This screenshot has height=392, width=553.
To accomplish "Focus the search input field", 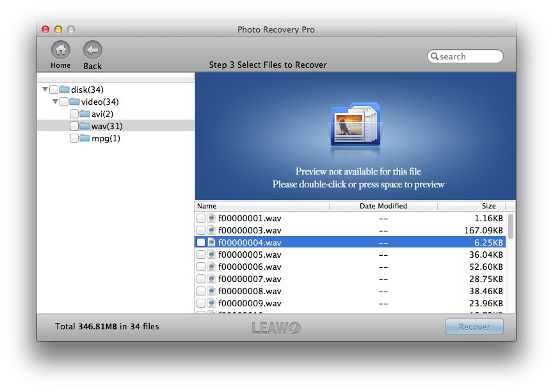I will [469, 57].
